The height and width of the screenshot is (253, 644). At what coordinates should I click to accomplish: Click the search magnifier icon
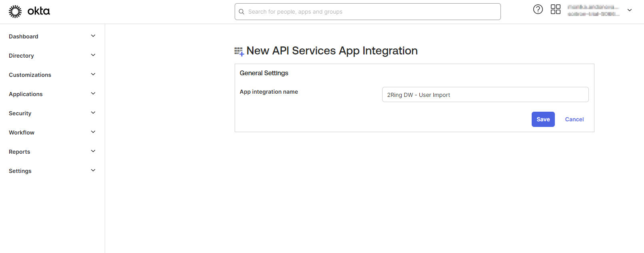241,12
